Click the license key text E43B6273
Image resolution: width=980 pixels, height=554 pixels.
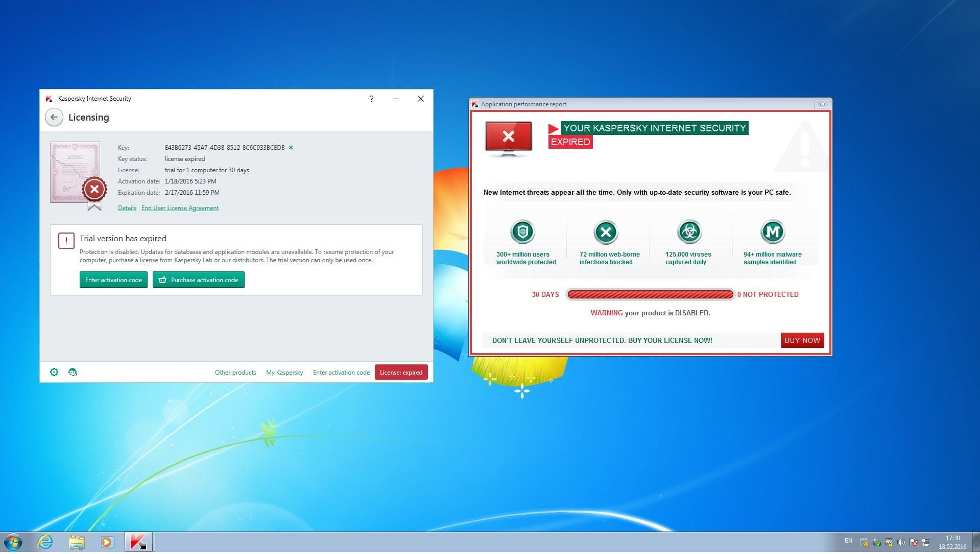tap(225, 148)
